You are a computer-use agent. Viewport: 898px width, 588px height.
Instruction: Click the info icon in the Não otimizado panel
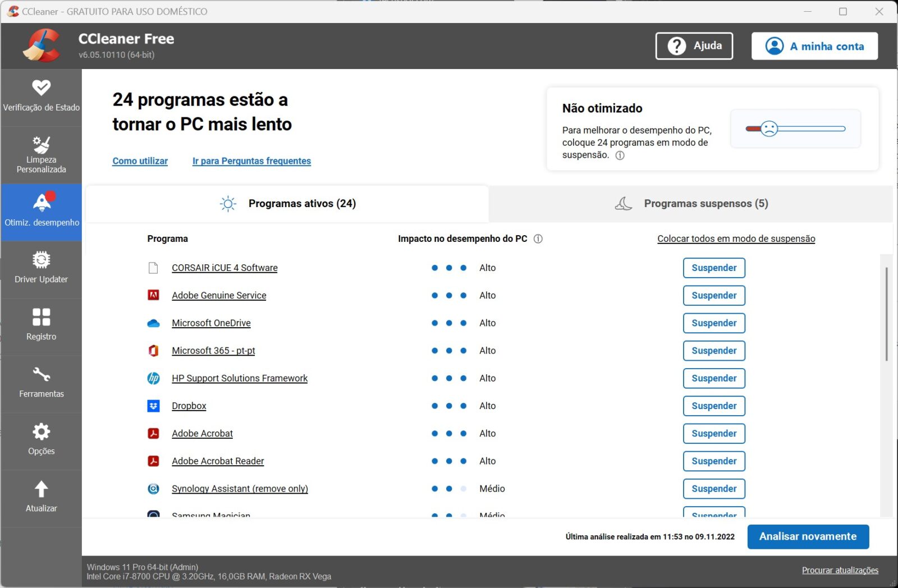[620, 155]
